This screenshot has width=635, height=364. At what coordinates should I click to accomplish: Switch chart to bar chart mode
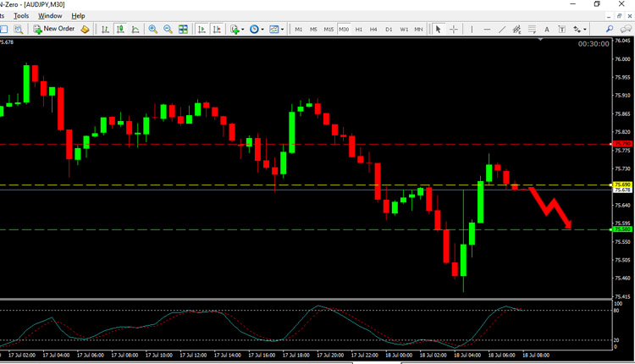tap(105, 29)
